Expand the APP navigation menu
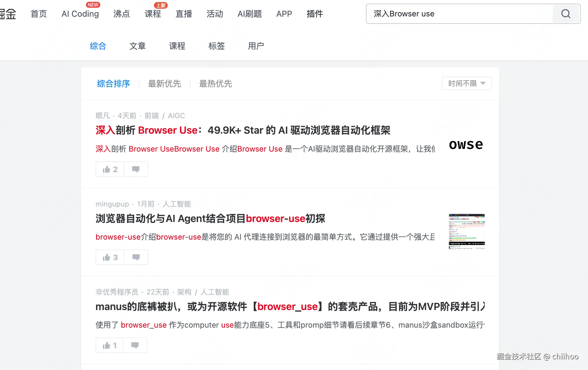Image resolution: width=588 pixels, height=370 pixels. point(284,14)
